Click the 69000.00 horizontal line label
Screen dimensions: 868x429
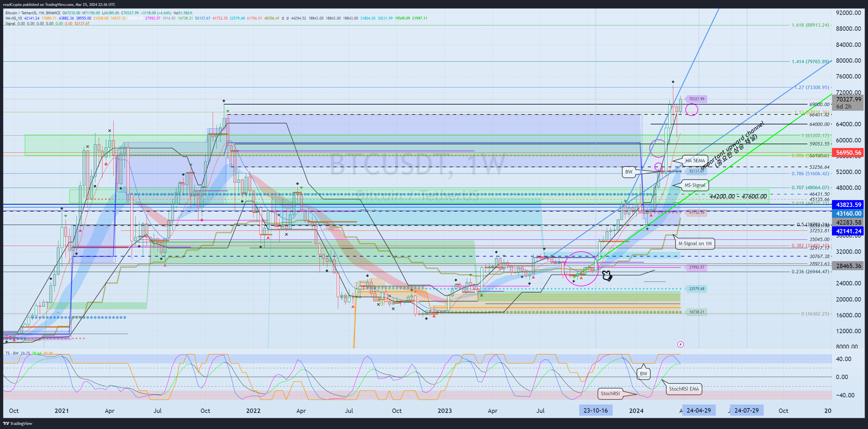819,105
